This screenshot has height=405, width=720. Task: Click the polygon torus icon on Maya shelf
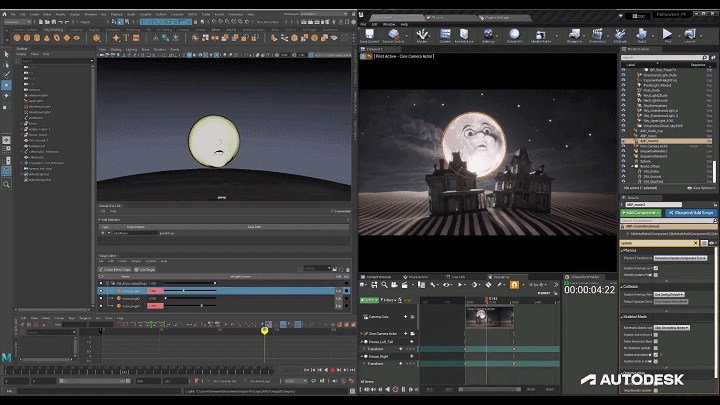[57, 38]
